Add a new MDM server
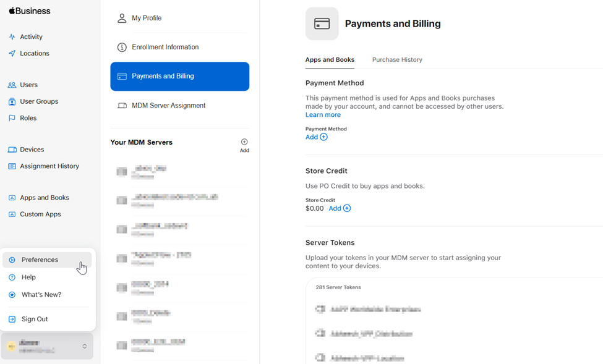The width and height of the screenshot is (603, 364). point(244,145)
